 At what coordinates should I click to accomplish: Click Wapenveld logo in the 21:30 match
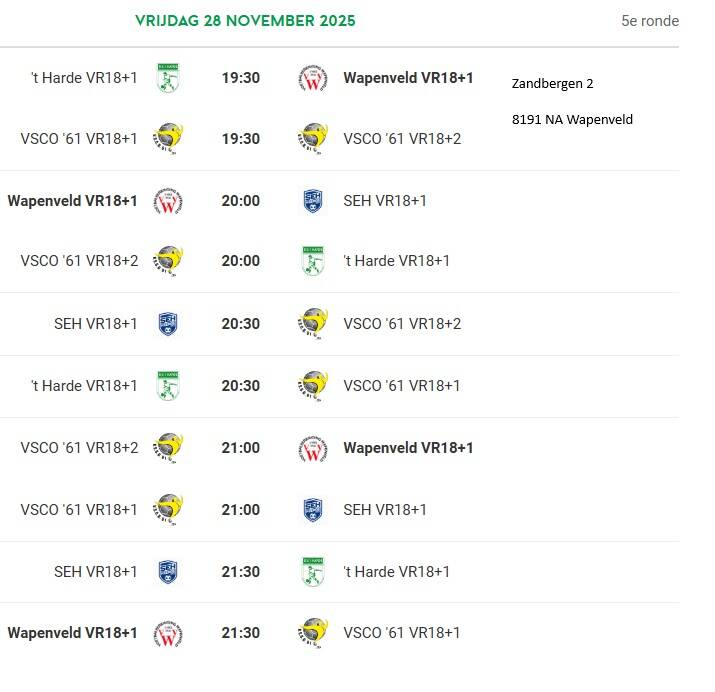[168, 633]
